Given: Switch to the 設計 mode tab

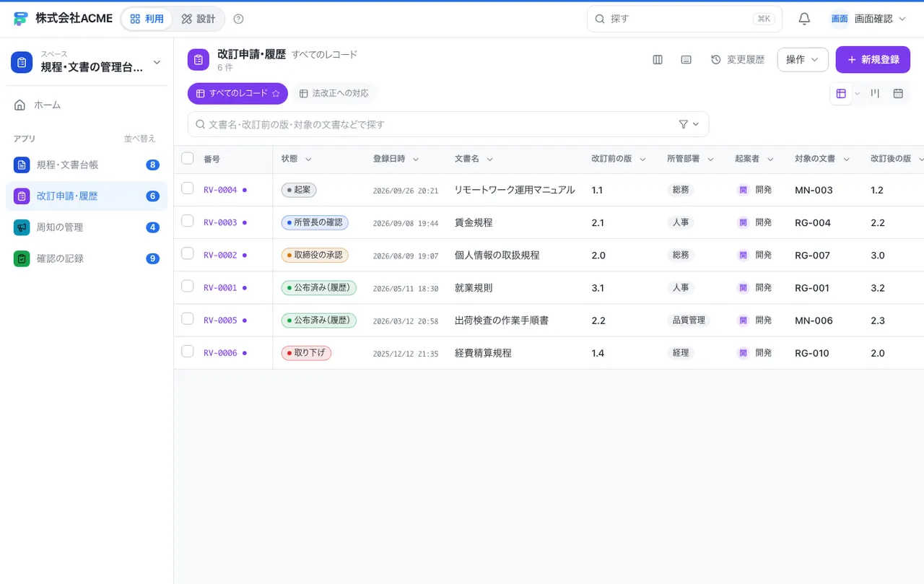Looking at the screenshot, I should point(199,19).
